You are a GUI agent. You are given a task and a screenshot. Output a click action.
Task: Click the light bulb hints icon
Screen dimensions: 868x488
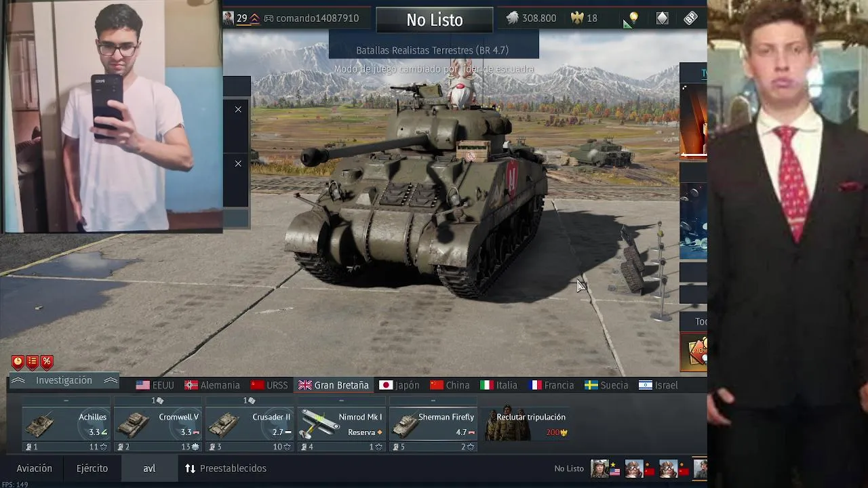point(633,18)
